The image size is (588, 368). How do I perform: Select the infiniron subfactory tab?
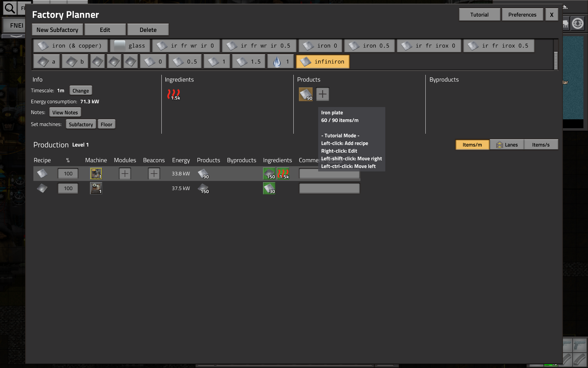coord(322,62)
